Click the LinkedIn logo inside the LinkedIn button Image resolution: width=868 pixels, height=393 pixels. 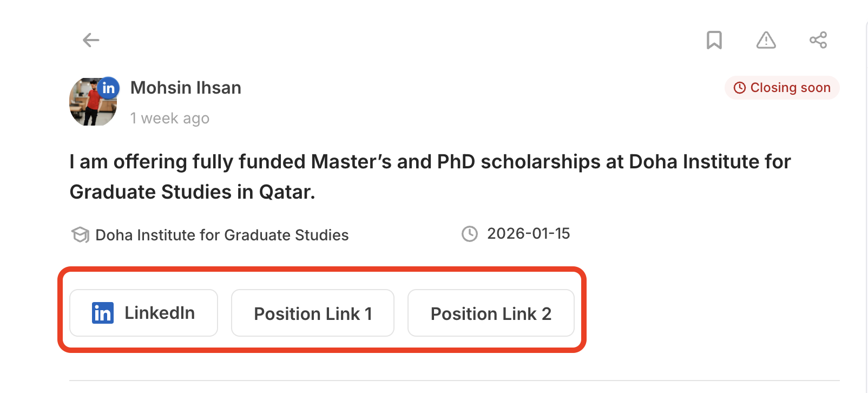[x=103, y=313]
